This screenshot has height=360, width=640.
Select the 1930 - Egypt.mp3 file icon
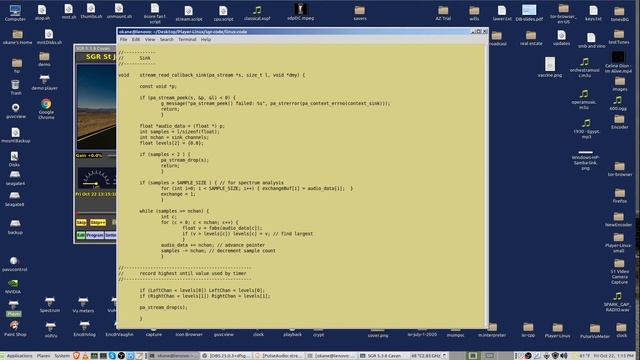click(x=586, y=129)
